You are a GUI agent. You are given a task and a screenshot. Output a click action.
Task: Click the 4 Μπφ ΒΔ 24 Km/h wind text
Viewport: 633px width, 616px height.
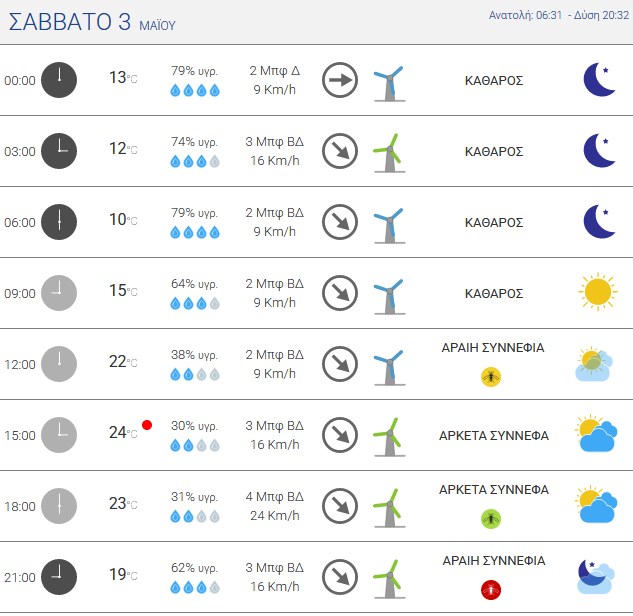click(275, 506)
